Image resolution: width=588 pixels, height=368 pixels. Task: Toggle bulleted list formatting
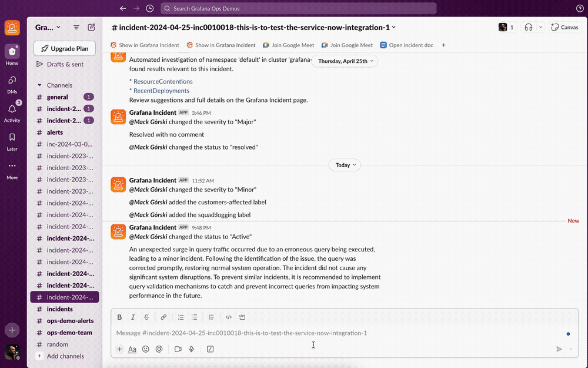194,317
